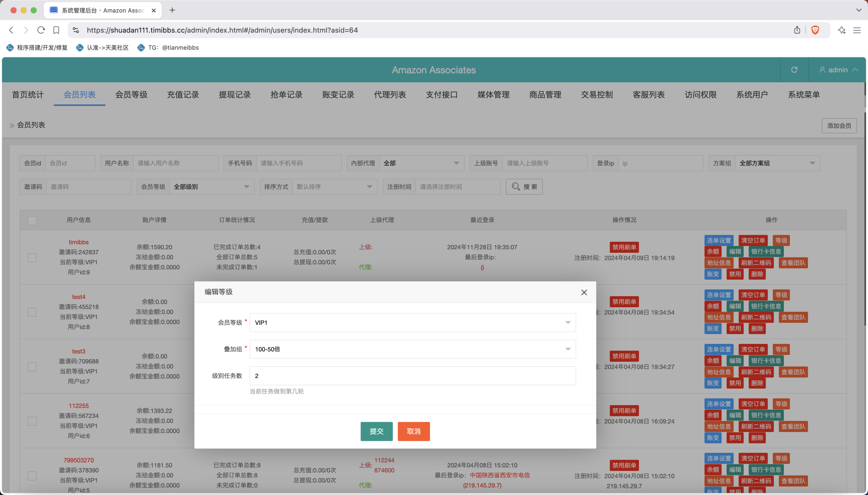
Task: Open the 程序搭建/开发/修复 bookmark
Action: (x=37, y=47)
